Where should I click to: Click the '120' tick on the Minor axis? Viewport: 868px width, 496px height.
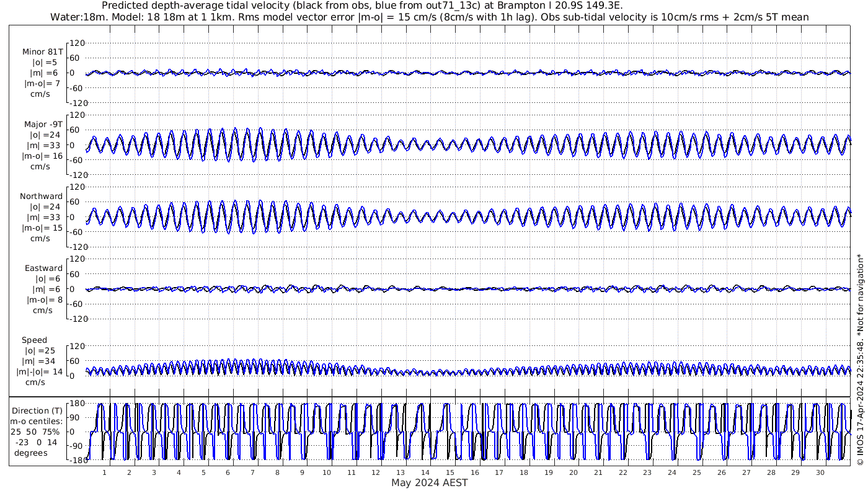pos(76,43)
